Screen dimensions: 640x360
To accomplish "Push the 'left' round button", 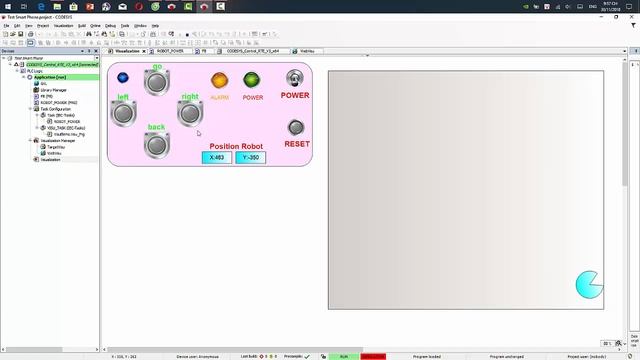I will [x=123, y=113].
